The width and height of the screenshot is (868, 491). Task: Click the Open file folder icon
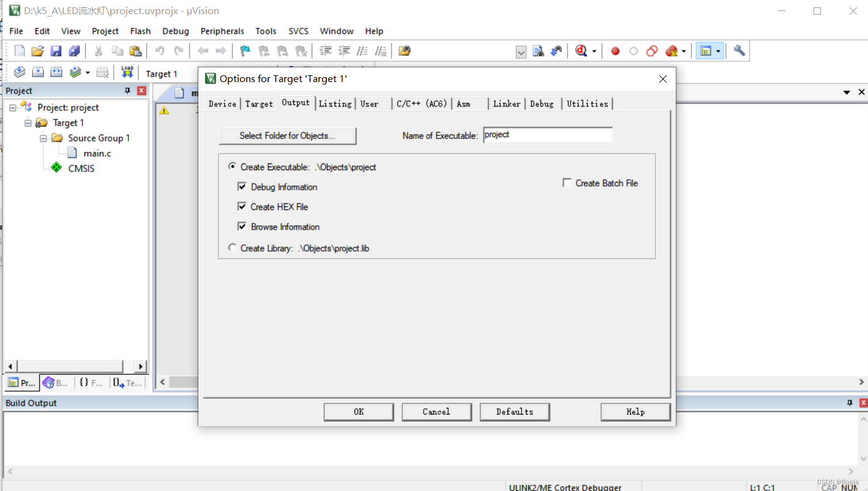[x=38, y=51]
